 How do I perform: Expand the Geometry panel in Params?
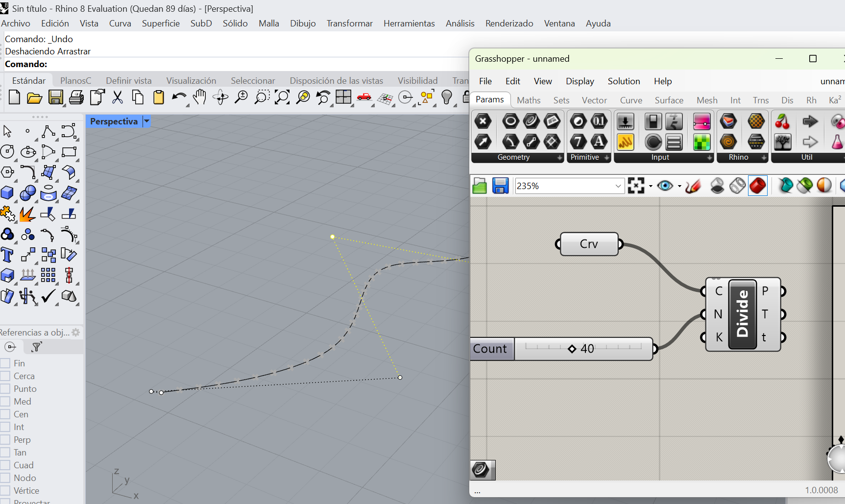point(559,158)
